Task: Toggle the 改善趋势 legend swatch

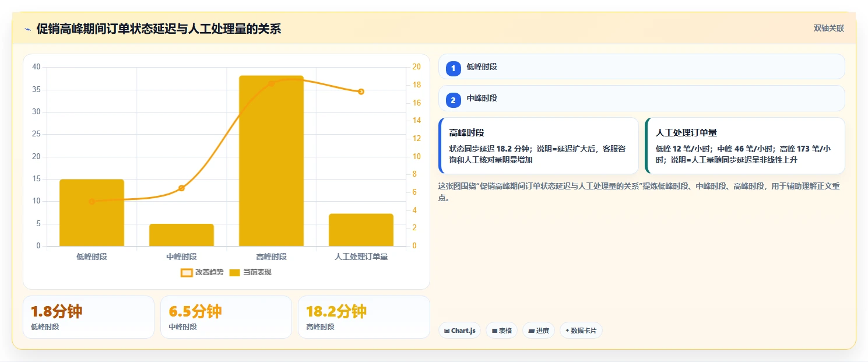Action: pos(187,272)
